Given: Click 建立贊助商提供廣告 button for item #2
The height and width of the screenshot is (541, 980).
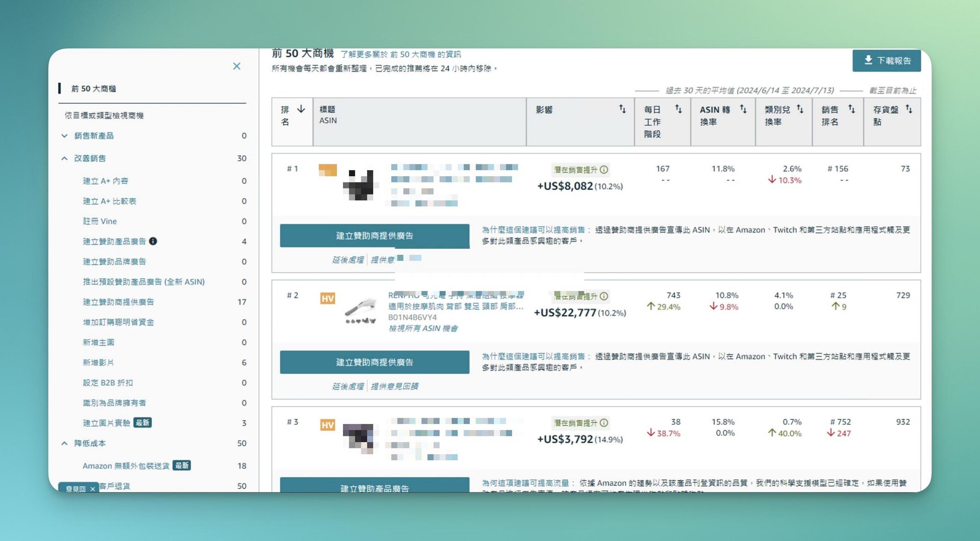Looking at the screenshot, I should (x=374, y=362).
